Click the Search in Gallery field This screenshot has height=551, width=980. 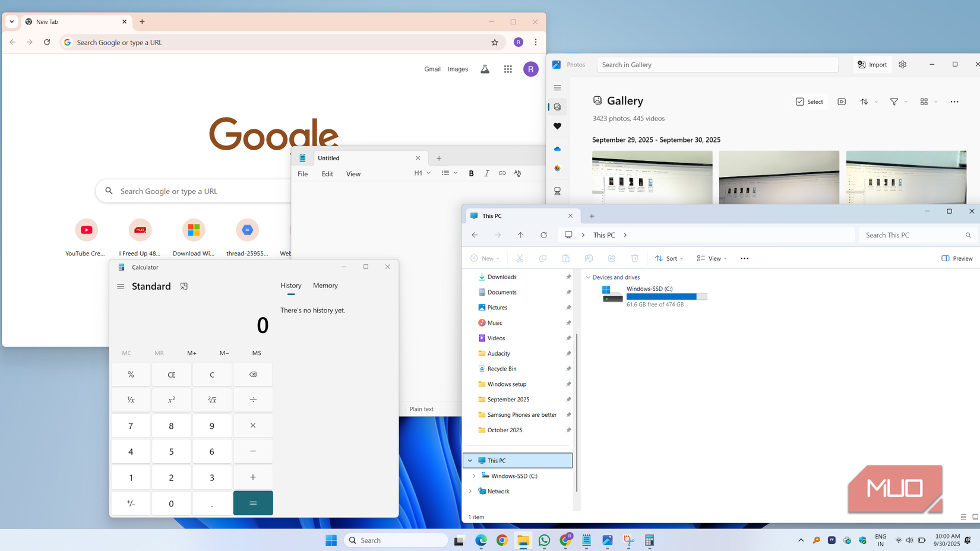717,65
